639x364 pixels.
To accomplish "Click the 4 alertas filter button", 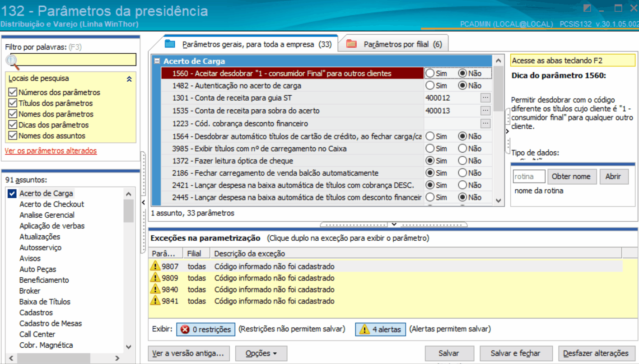I will click(380, 329).
